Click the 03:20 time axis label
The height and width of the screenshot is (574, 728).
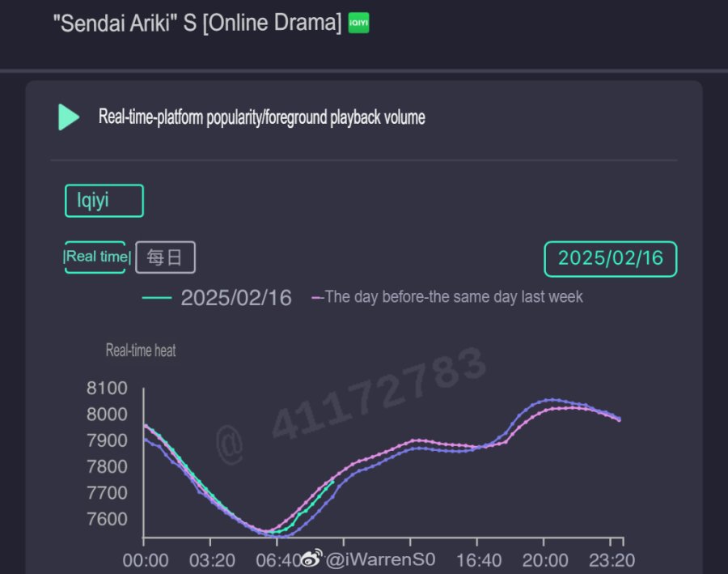[211, 560]
